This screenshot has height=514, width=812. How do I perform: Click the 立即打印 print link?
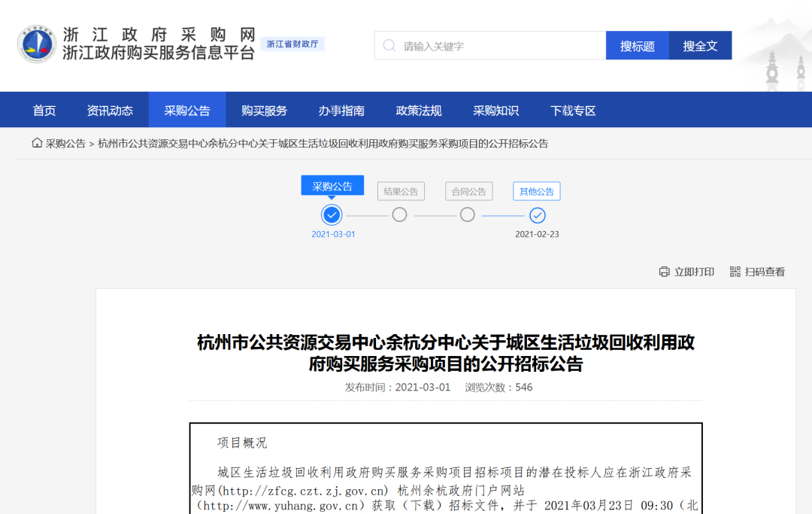(x=694, y=272)
